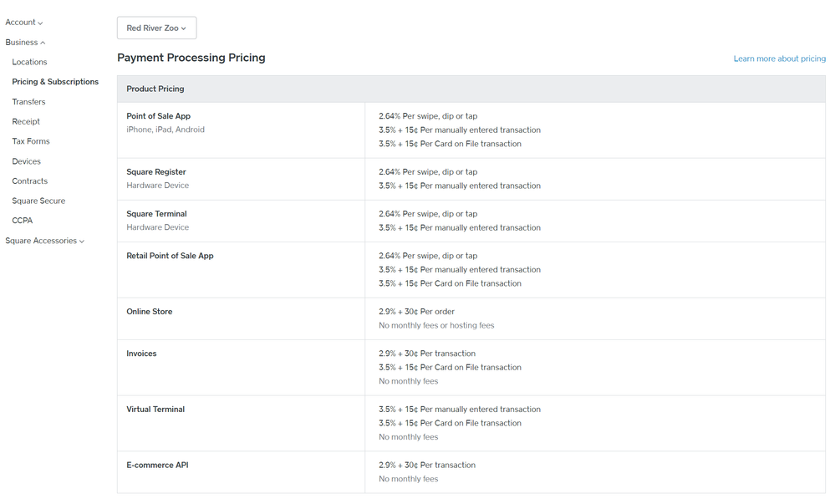Expand Square Accessories sidebar section
The image size is (835, 504).
pyautogui.click(x=44, y=241)
